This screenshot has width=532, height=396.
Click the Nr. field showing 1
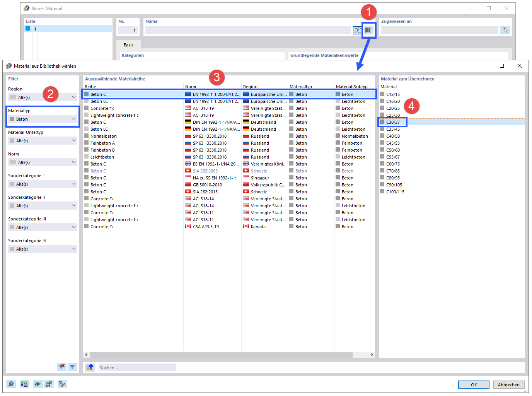(128, 30)
